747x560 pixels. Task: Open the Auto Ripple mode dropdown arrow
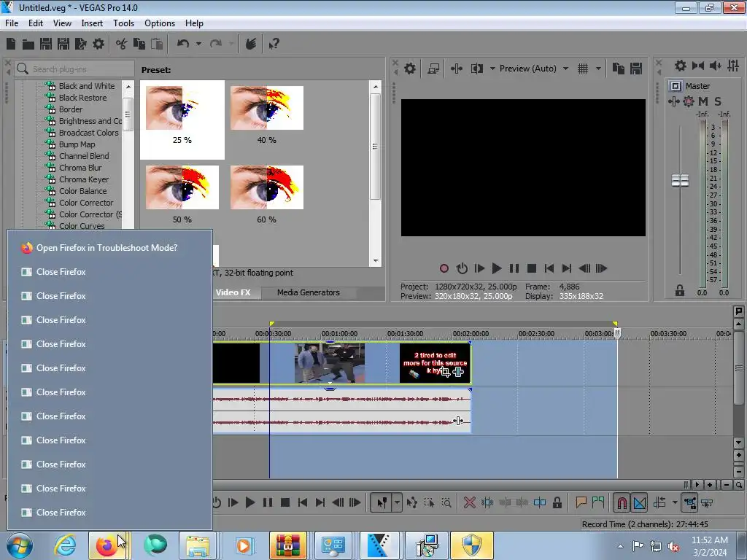(x=675, y=502)
